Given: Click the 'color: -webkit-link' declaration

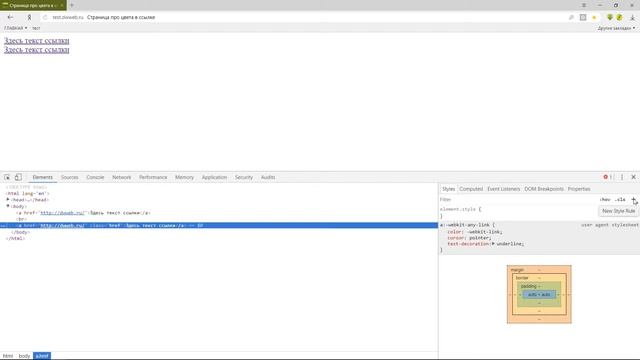Looking at the screenshot, I should (x=475, y=232).
